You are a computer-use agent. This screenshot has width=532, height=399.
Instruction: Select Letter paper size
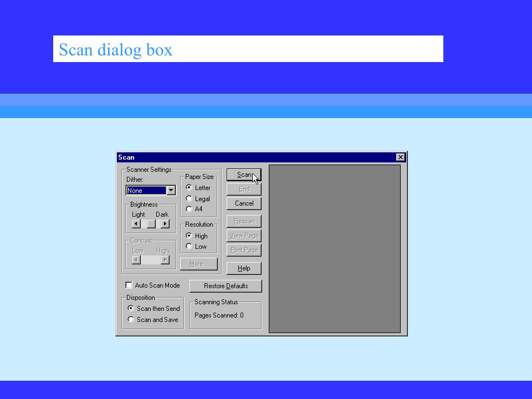click(x=198, y=188)
